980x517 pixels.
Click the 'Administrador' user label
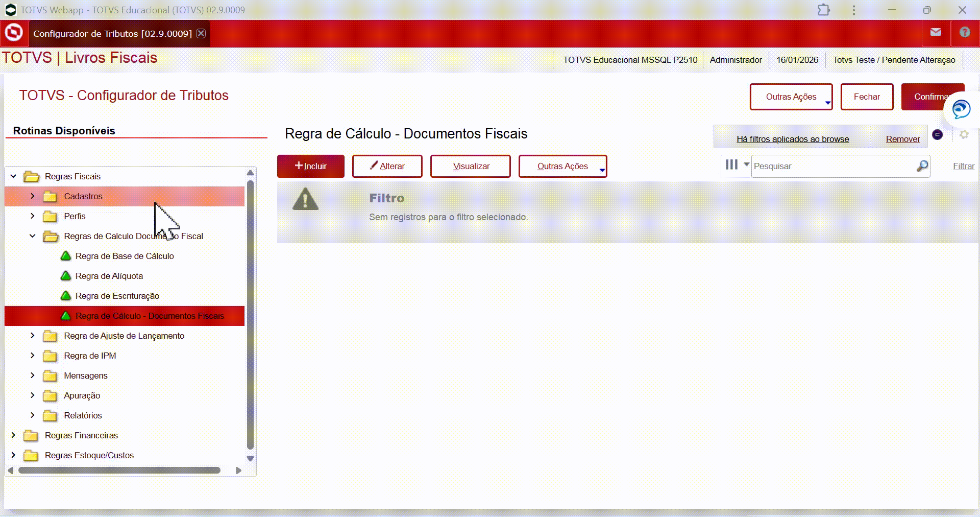tap(736, 60)
